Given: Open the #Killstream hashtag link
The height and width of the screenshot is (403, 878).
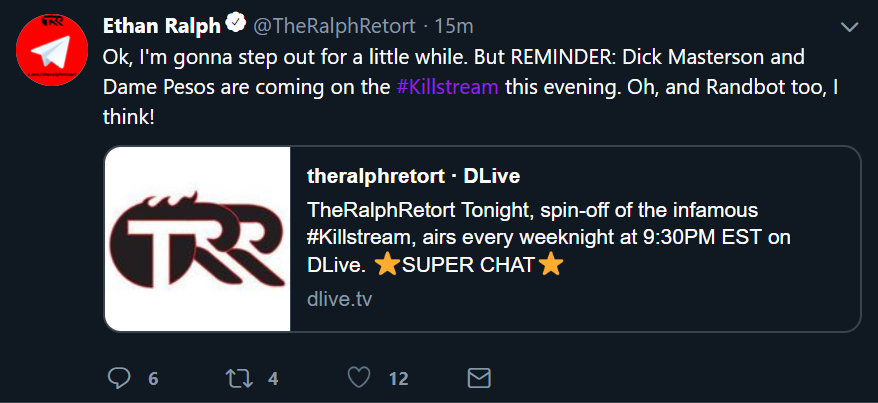Looking at the screenshot, I should click(447, 87).
